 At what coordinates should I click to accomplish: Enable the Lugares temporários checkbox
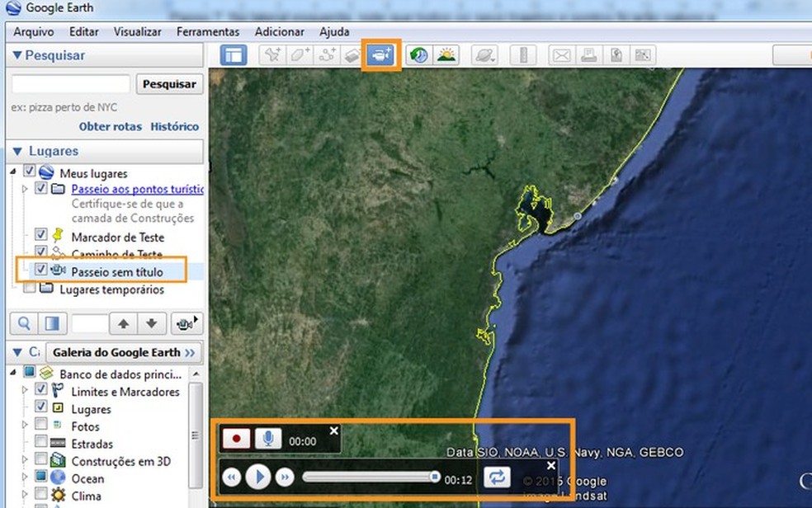click(29, 289)
